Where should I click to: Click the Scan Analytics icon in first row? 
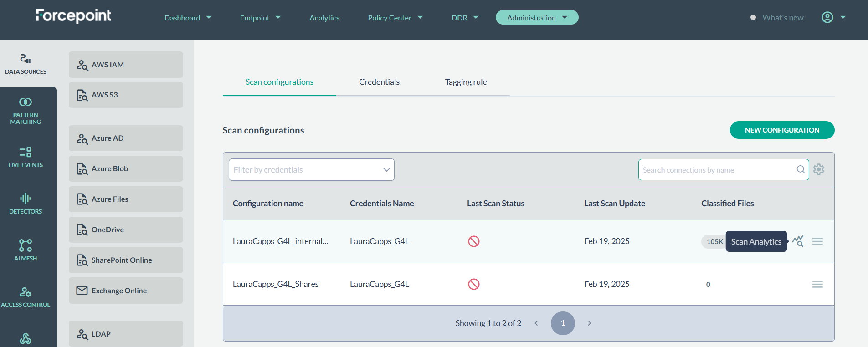coord(797,241)
